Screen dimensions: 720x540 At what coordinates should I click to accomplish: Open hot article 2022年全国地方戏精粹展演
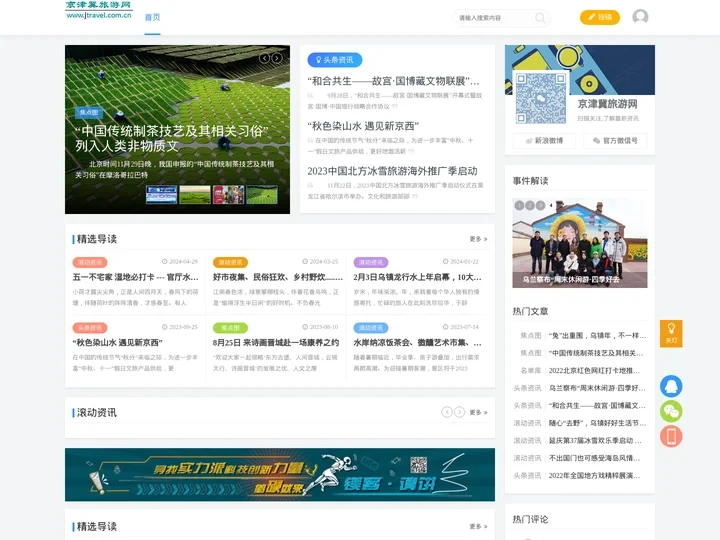595,475
